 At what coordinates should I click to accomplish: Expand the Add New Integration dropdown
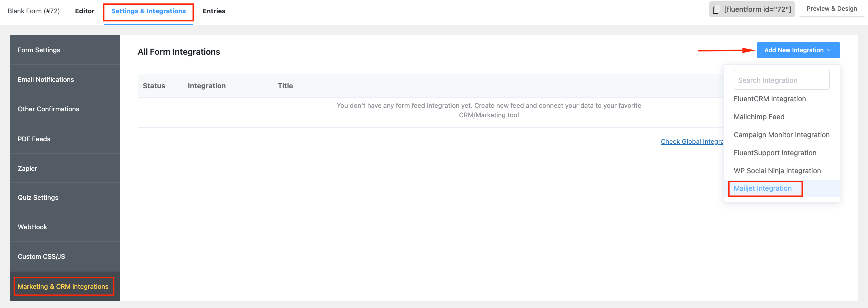pos(798,50)
